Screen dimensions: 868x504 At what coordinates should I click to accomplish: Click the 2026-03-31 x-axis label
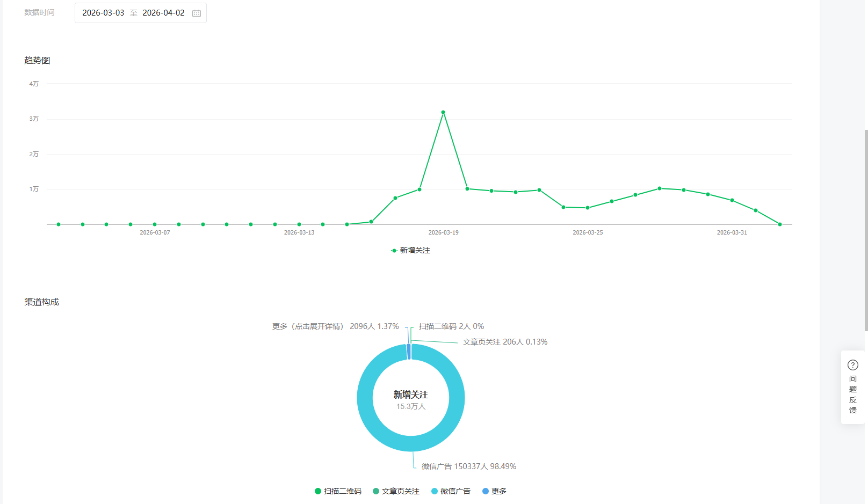coord(732,232)
